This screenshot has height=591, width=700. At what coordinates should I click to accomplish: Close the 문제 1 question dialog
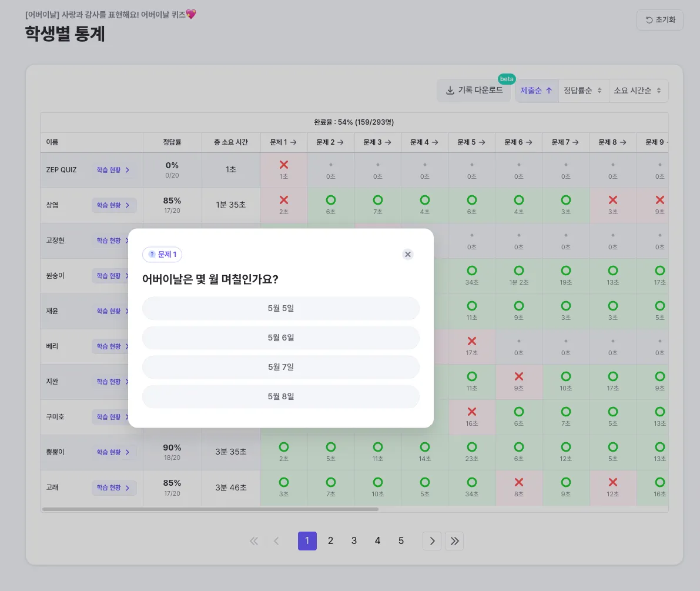408,254
